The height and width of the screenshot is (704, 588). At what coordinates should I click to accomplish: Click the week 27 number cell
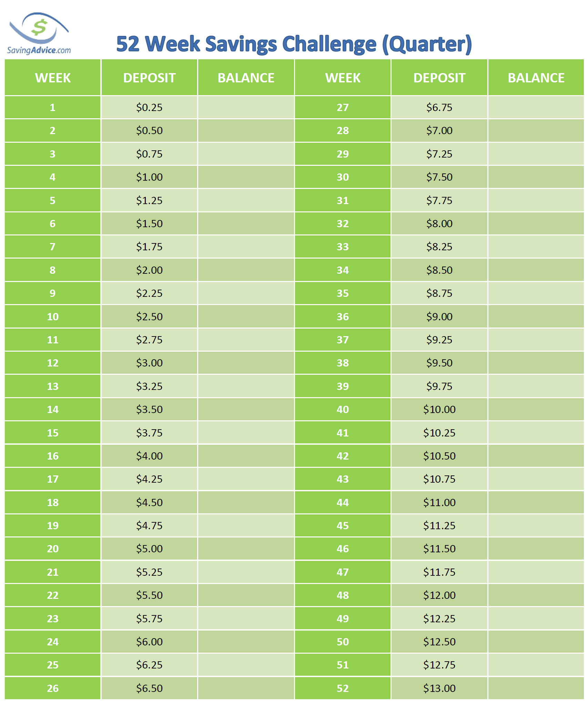coord(343,108)
